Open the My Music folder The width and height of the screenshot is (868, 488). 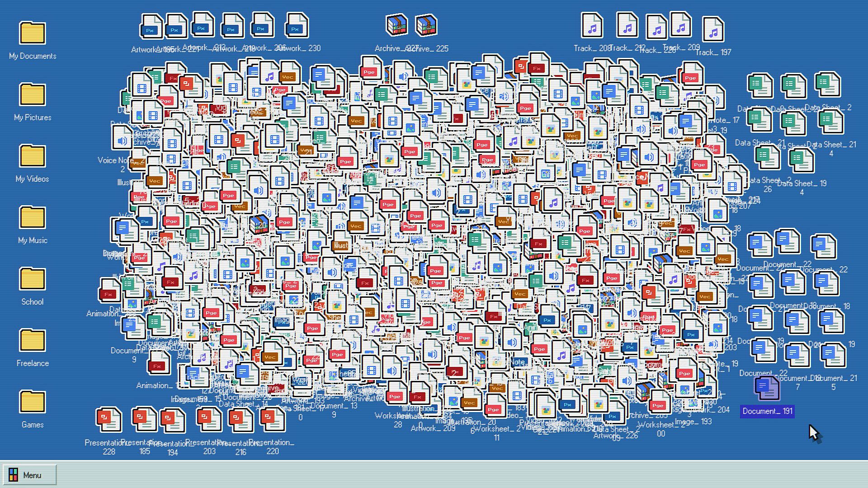[33, 217]
